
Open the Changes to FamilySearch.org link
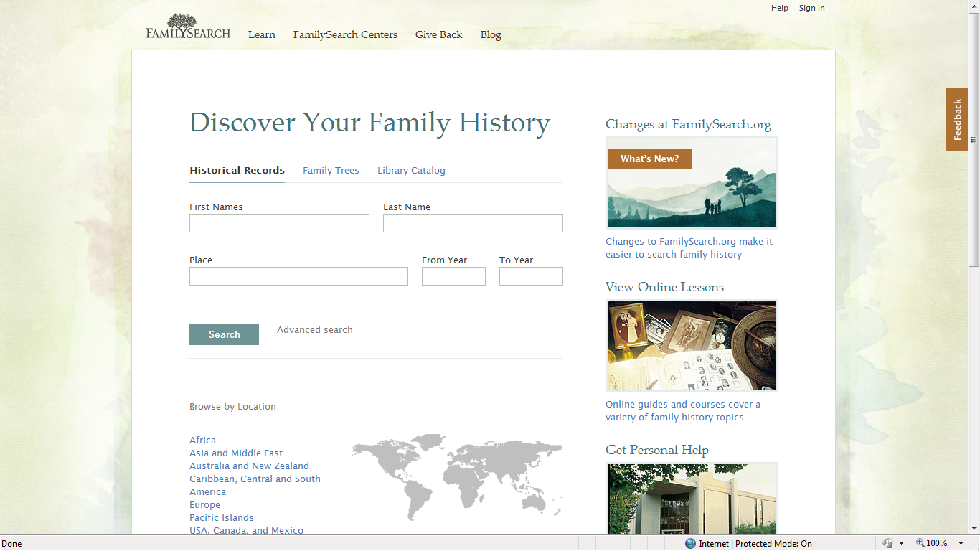pos(689,248)
